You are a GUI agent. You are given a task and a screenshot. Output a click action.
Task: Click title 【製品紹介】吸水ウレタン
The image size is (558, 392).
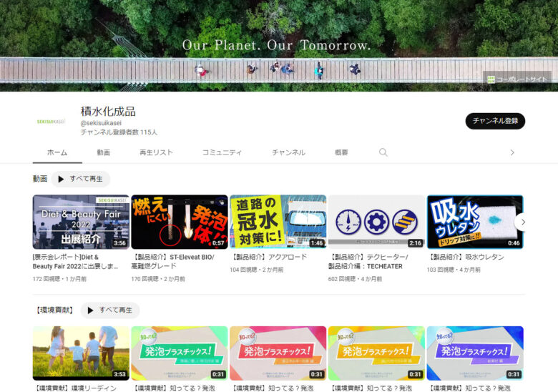(x=466, y=257)
